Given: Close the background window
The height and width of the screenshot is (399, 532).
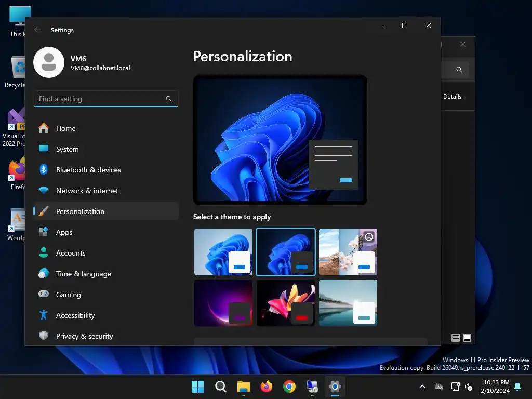Looking at the screenshot, I should pos(463,44).
